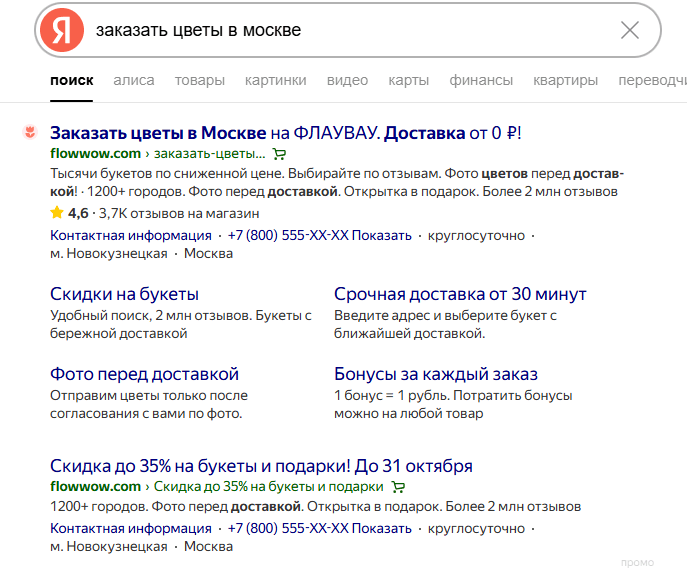Open the картинки tab
687x579 pixels.
(276, 81)
